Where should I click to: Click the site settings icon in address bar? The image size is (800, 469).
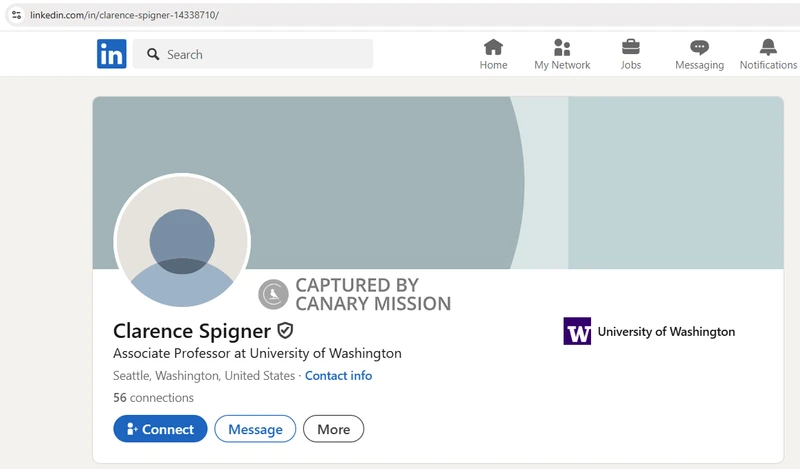(16, 15)
